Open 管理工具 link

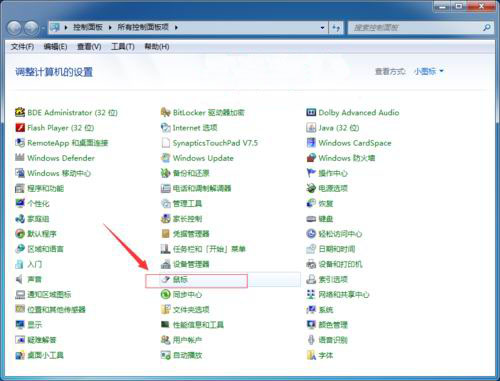187,203
